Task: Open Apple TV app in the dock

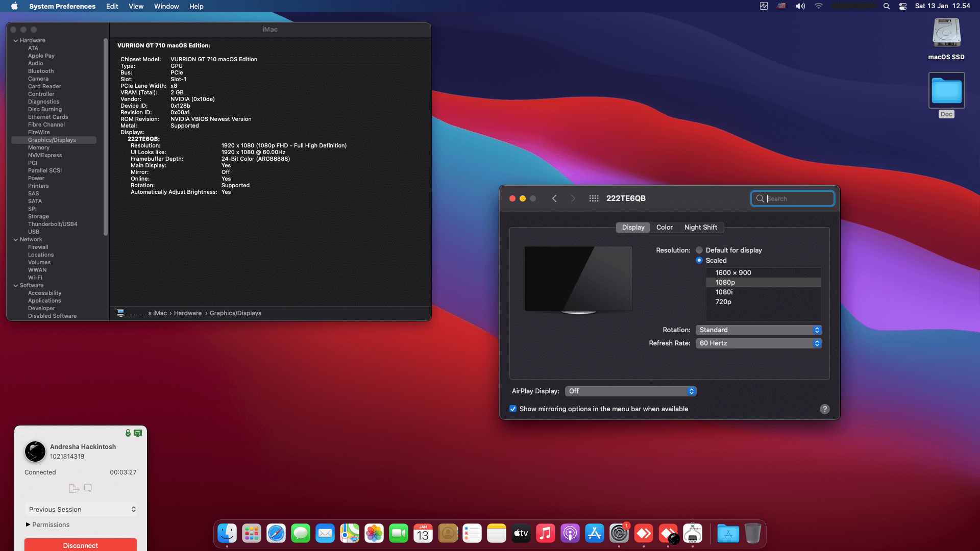Action: (521, 534)
